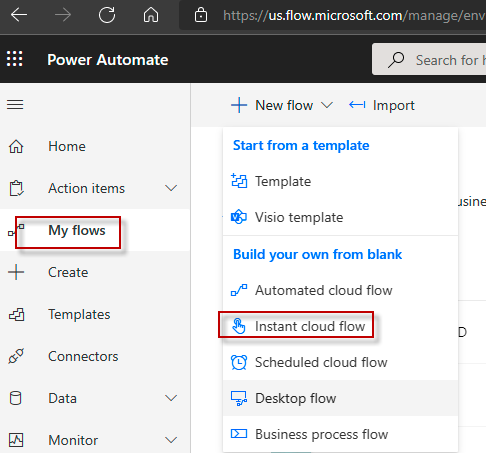Expand the Action items chevron
This screenshot has width=486, height=453.
(171, 188)
